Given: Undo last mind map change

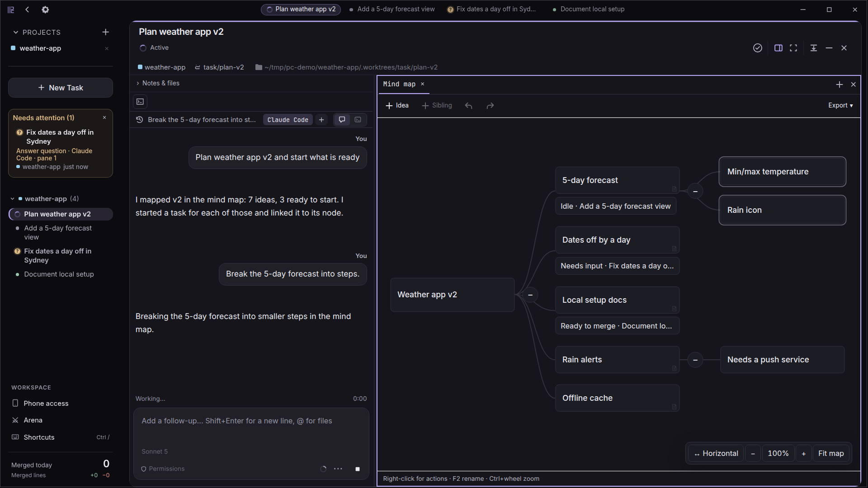Looking at the screenshot, I should [x=469, y=106].
